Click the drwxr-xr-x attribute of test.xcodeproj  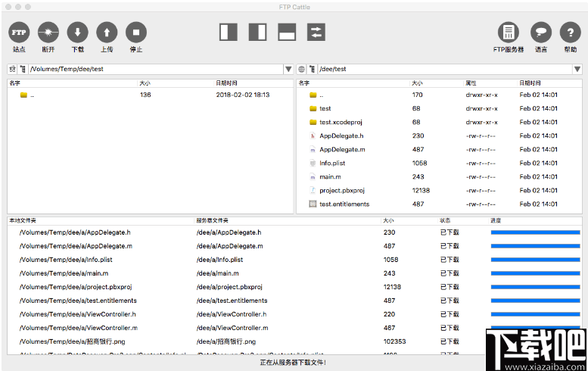click(x=481, y=123)
